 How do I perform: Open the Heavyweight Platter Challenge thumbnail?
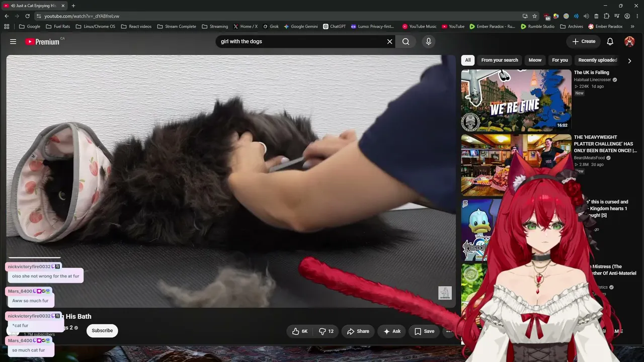click(x=516, y=165)
